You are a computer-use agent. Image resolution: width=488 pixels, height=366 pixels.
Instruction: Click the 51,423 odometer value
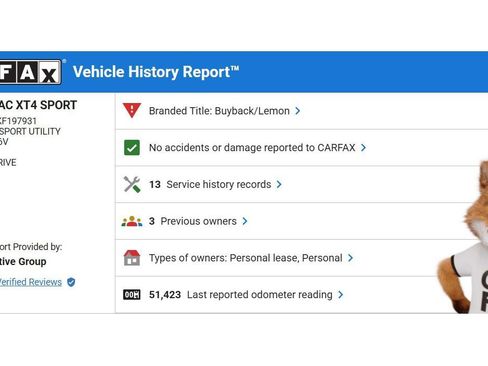point(165,295)
